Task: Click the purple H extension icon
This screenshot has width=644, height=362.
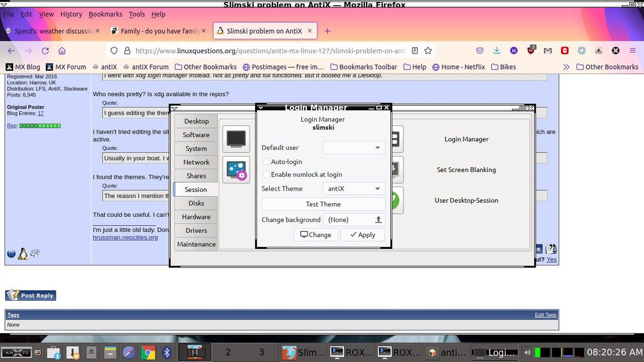Action: (514, 51)
